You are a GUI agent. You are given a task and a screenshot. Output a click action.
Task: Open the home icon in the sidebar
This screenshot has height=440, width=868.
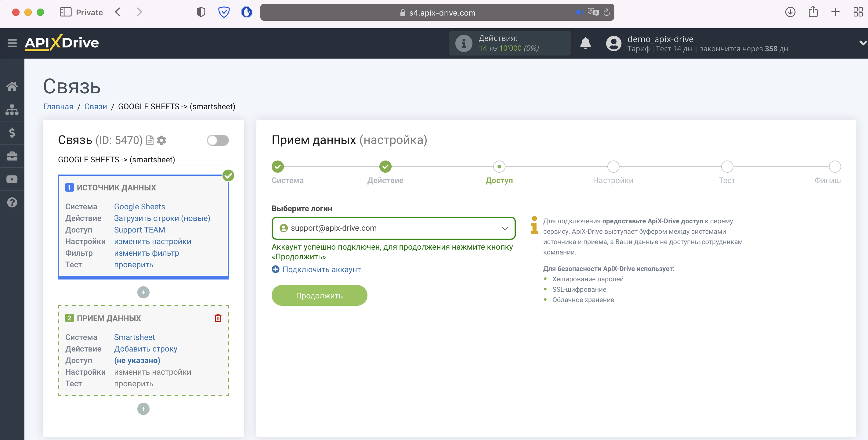pos(12,86)
